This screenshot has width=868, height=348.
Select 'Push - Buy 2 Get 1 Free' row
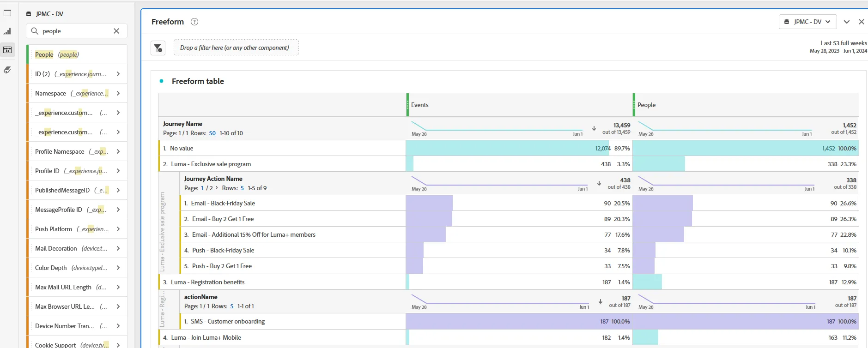click(x=293, y=266)
